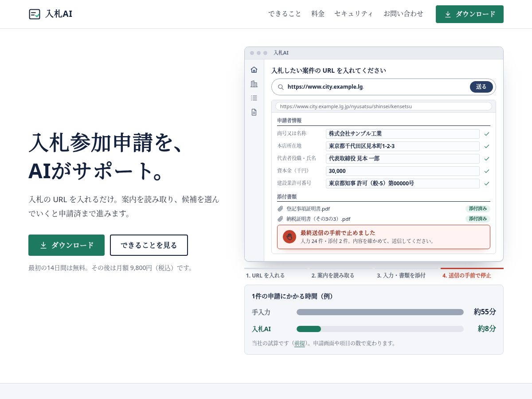Select step tab 4. 送信の手前で停止
Image resolution: width=532 pixels, height=399 pixels.
(x=472, y=274)
